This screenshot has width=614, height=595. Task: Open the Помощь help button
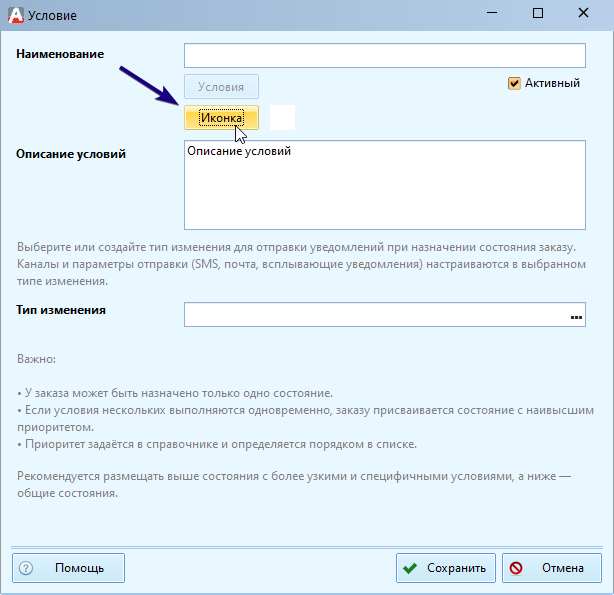(69, 568)
